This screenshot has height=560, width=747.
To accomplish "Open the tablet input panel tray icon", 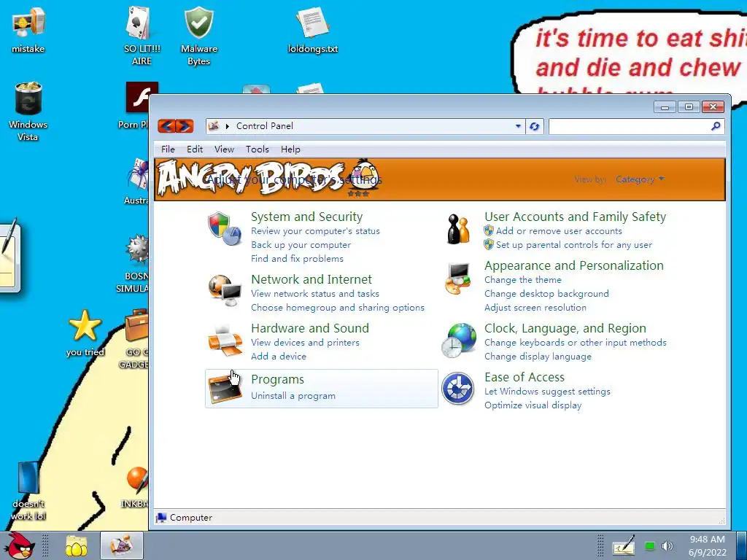I will tap(624, 545).
